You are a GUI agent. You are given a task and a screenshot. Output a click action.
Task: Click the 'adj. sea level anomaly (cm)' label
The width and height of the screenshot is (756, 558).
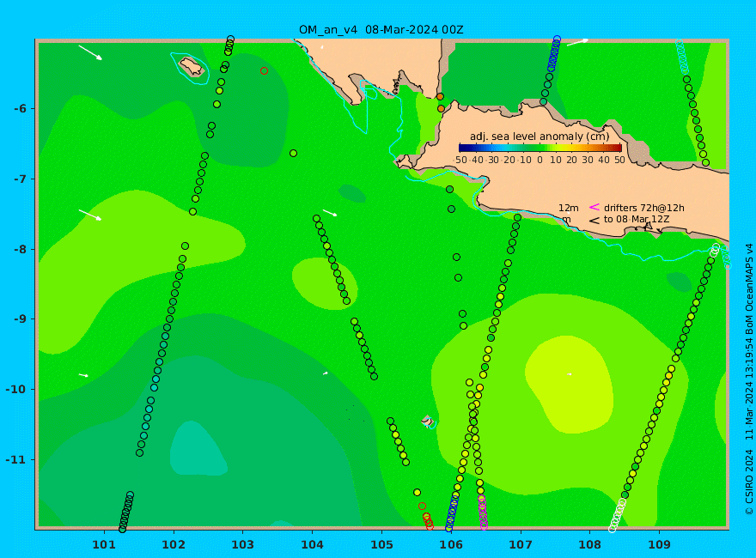pos(540,136)
